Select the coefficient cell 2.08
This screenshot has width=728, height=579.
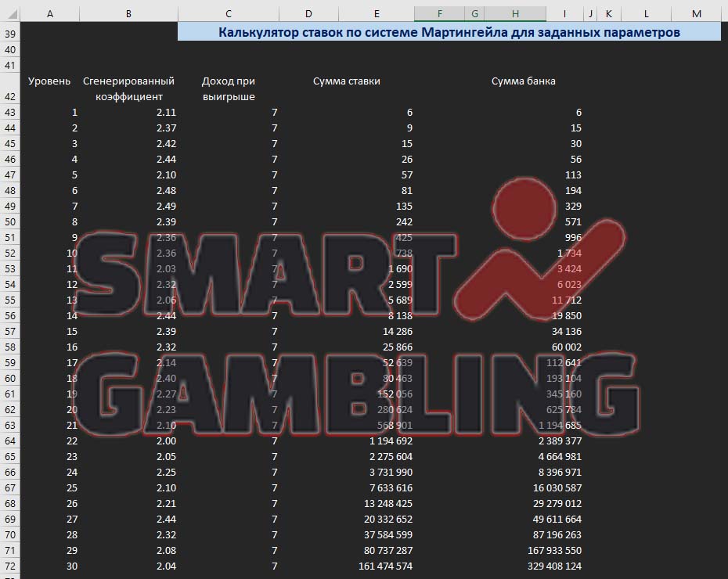(x=128, y=551)
